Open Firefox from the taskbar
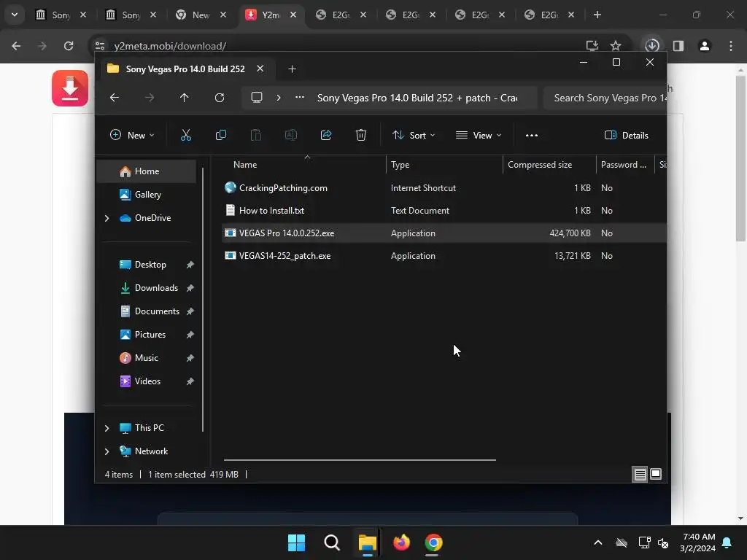This screenshot has width=747, height=560. (401, 542)
